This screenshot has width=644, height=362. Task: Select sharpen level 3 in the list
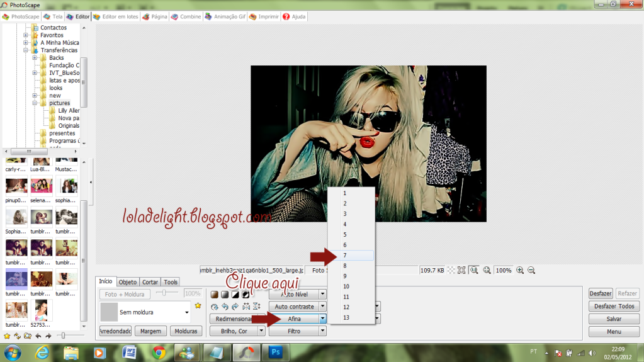[351, 213]
